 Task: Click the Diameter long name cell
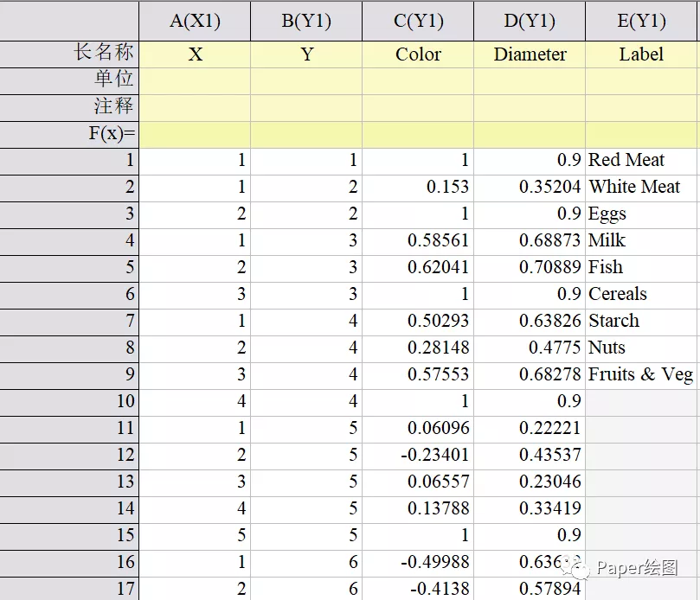click(530, 54)
